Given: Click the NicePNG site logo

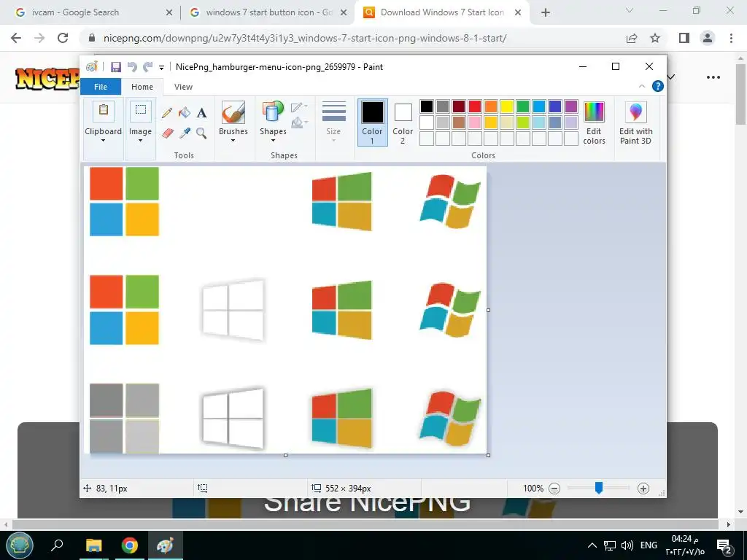Looking at the screenshot, I should (47, 79).
